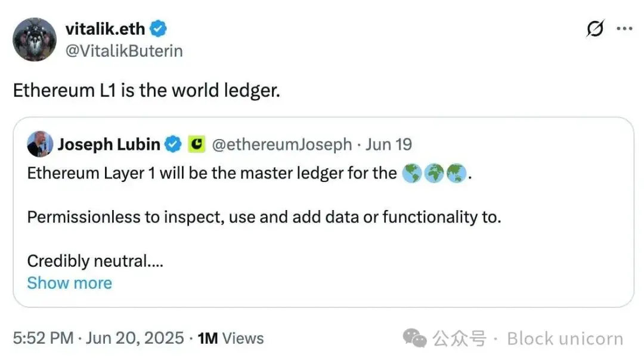Image resolution: width=644 pixels, height=364 pixels.
Task: Click the Grok icon on the tweet
Action: [595, 28]
